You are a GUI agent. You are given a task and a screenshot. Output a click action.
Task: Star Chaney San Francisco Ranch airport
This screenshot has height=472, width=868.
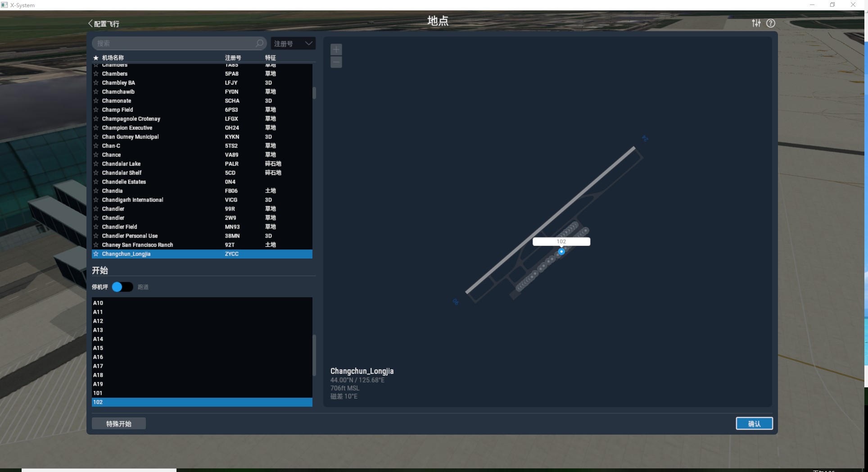[x=96, y=245]
